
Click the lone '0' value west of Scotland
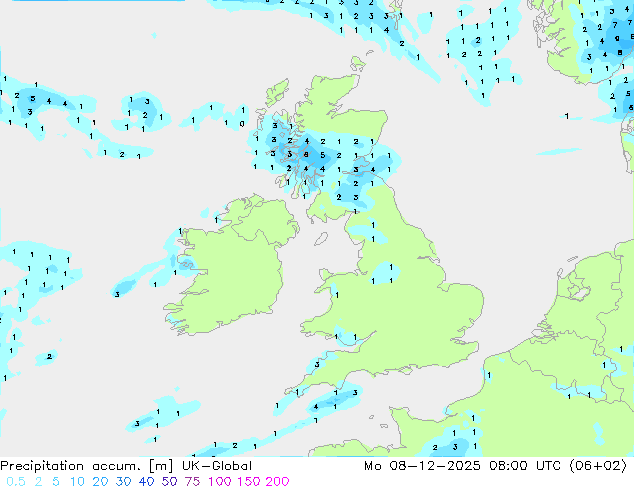coord(242,124)
